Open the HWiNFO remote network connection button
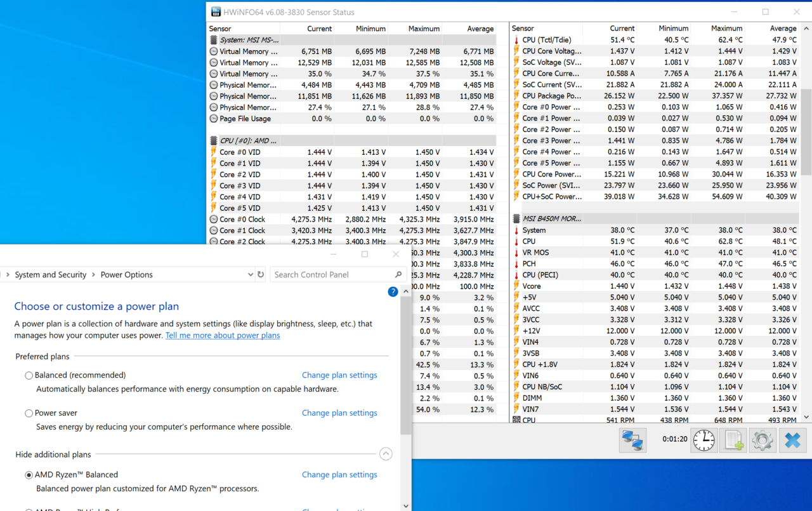This screenshot has width=812, height=511. (x=632, y=440)
